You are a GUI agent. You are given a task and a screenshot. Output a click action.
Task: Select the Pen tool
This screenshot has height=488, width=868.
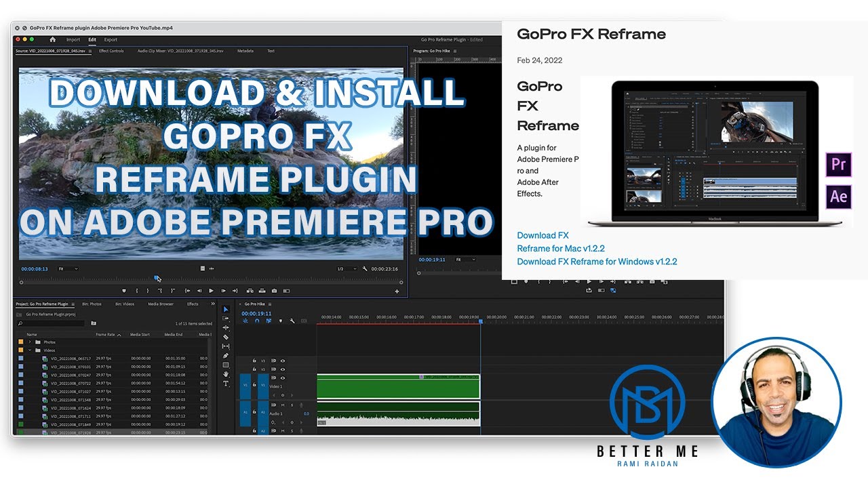(x=226, y=356)
